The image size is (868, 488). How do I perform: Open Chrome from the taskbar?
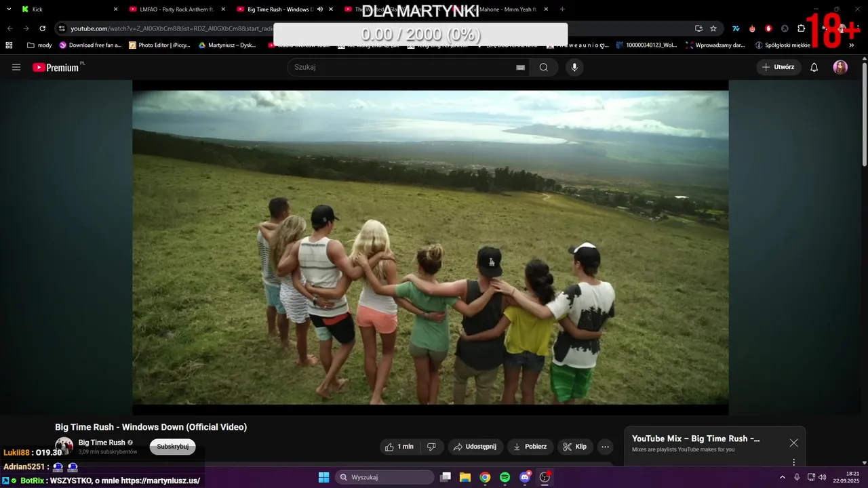point(485,477)
